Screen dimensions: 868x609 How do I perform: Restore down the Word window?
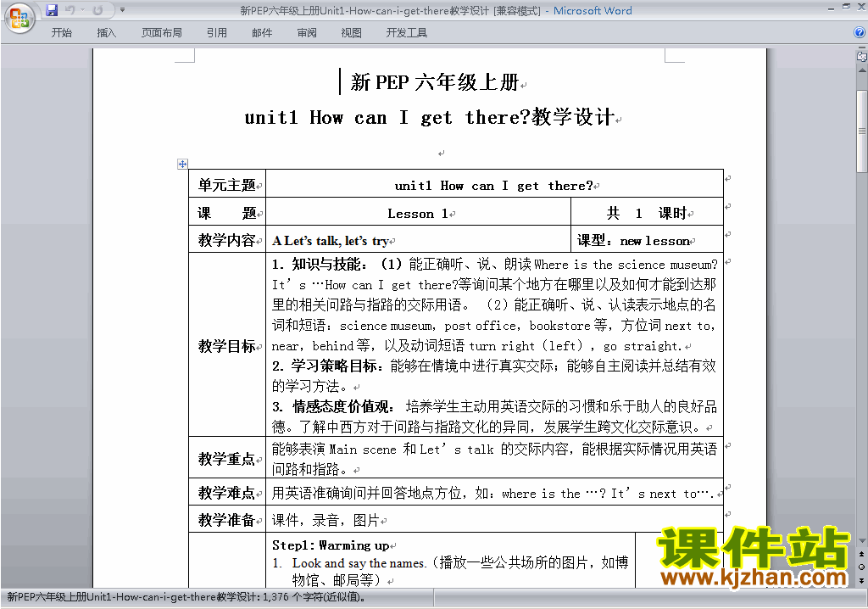click(846, 8)
